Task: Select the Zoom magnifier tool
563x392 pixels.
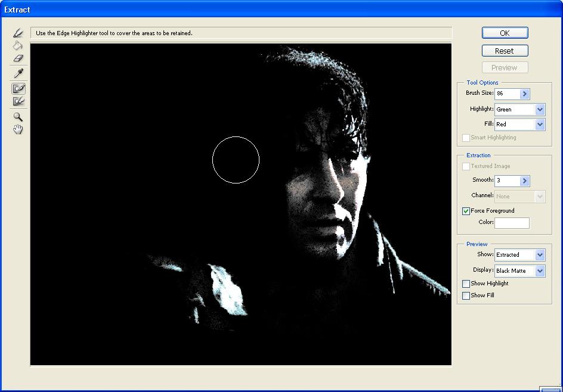Action: [18, 117]
